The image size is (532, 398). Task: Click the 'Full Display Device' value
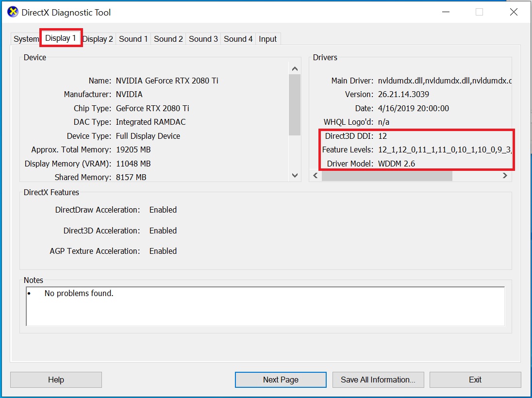(x=148, y=136)
